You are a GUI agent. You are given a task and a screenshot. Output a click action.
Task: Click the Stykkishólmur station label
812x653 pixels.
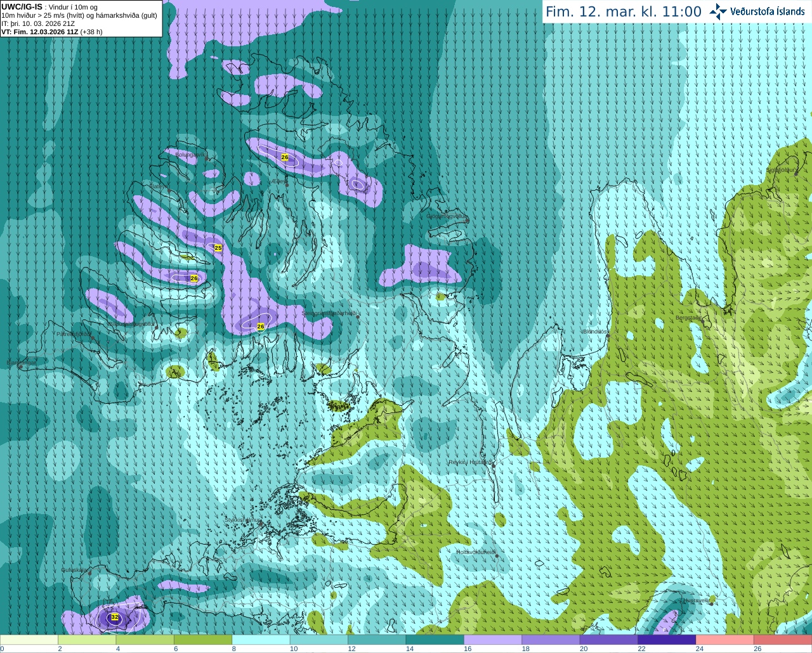242,520
